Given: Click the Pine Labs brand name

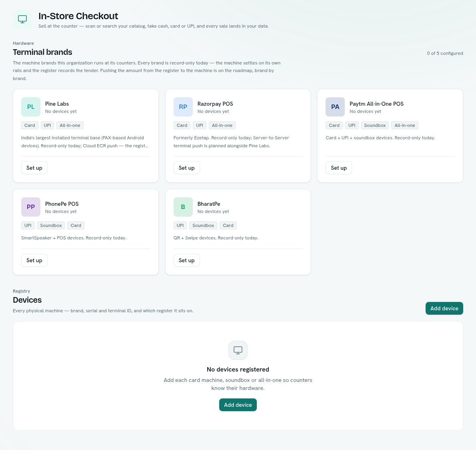Looking at the screenshot, I should pyautogui.click(x=57, y=104).
